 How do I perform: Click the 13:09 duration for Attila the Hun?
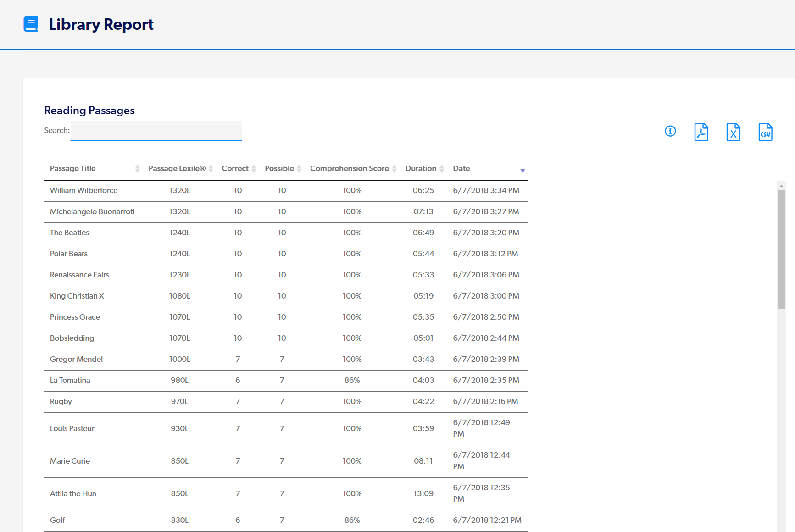coord(423,493)
